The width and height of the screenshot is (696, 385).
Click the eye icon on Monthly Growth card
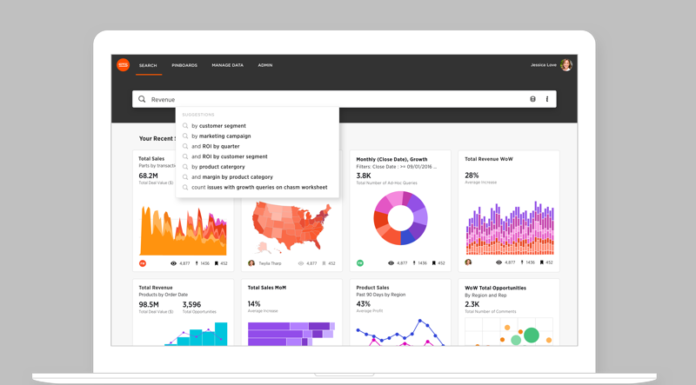(391, 263)
